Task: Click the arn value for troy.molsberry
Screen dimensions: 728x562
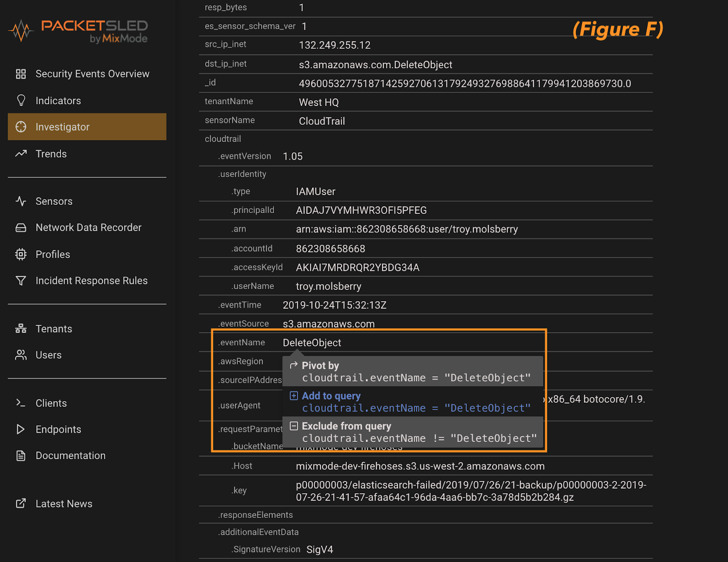Action: 407,229
